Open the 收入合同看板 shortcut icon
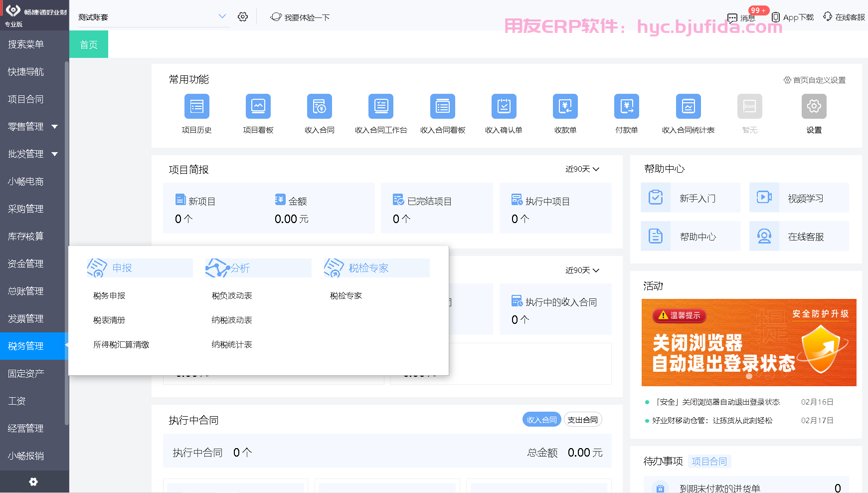Screen dimensions: 868x493 pyautogui.click(x=443, y=106)
